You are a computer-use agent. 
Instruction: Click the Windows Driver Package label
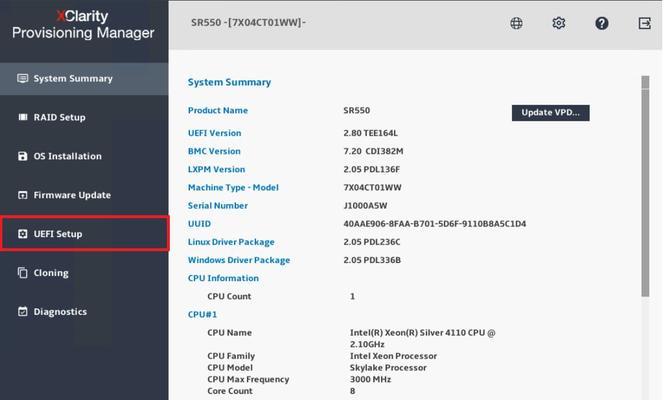(x=239, y=260)
